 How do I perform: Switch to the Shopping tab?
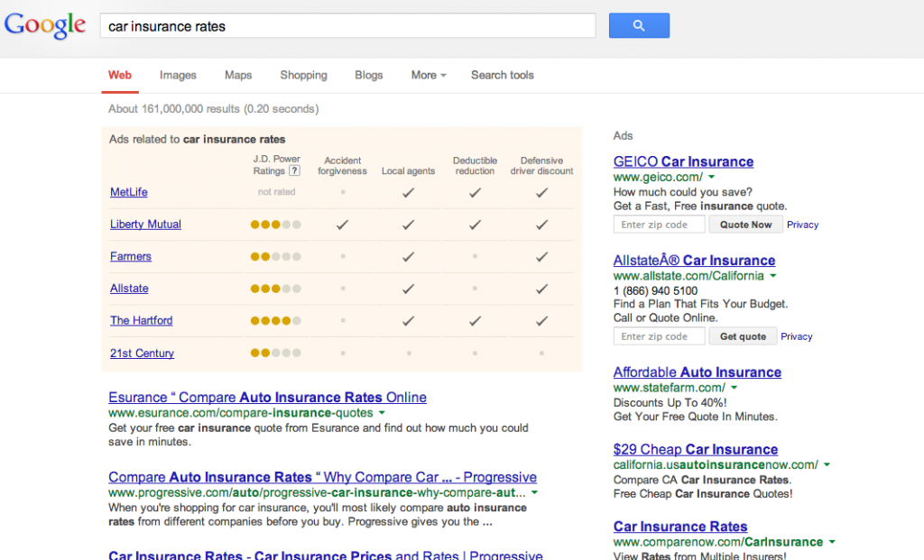[303, 76]
